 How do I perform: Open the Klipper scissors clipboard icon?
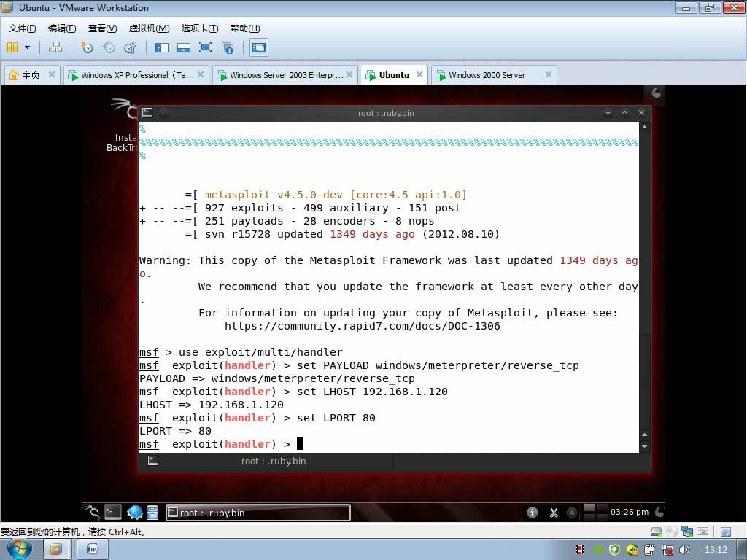(x=553, y=513)
